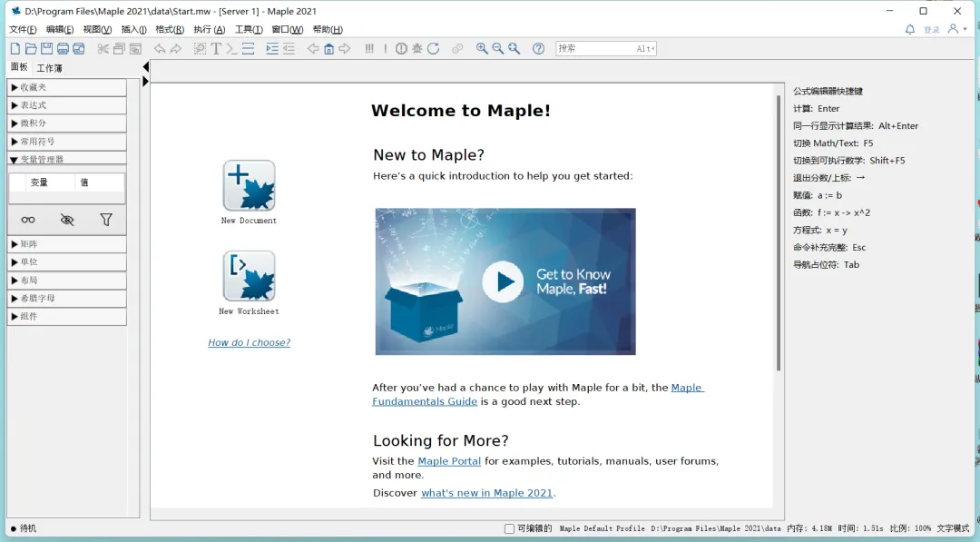Click the 文字模式 status bar entry

click(953, 529)
